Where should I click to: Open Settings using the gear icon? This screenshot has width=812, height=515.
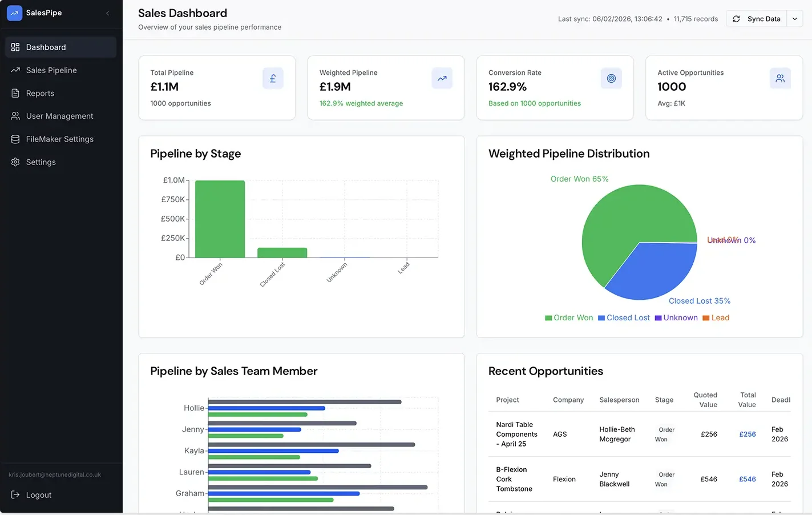coord(15,162)
